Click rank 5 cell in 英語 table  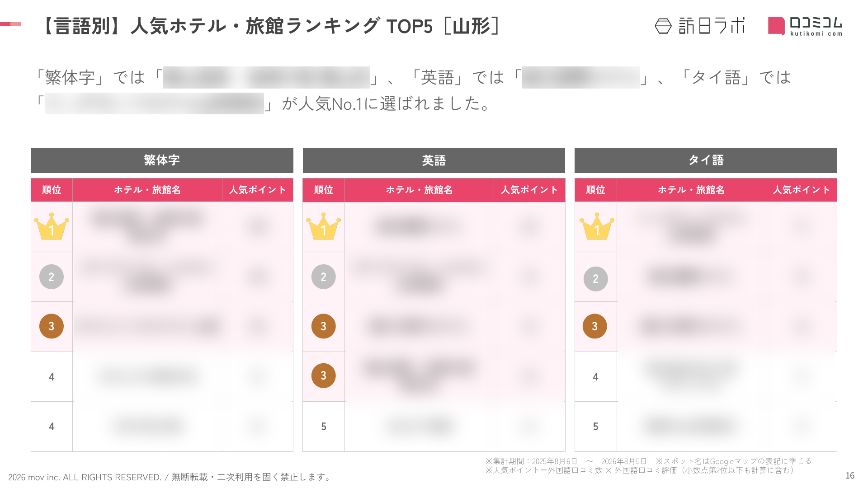tap(324, 427)
